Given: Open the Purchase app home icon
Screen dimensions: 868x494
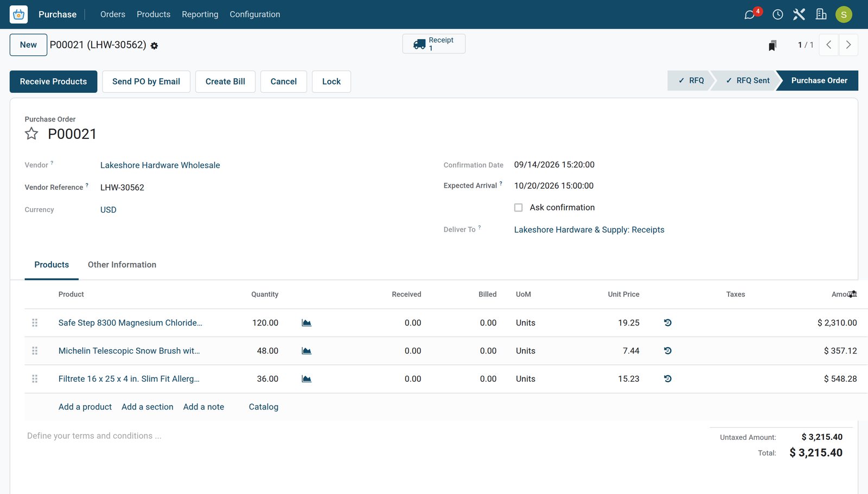Looking at the screenshot, I should coord(18,15).
